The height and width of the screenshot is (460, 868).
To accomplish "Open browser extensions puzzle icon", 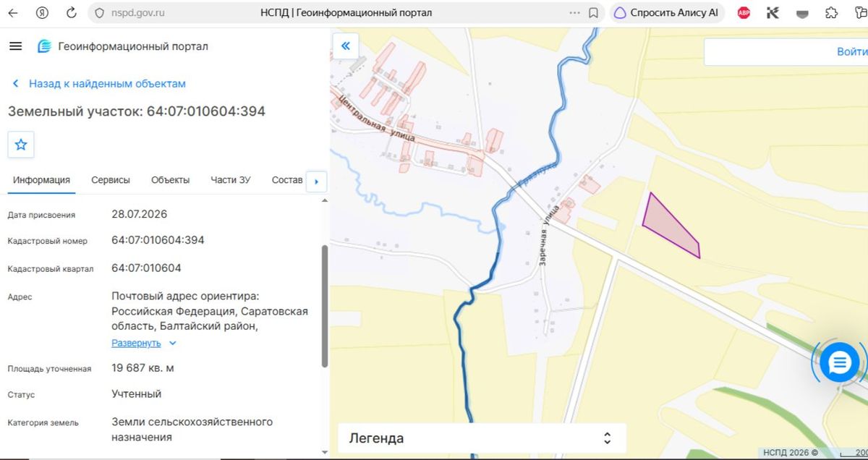I will coord(830,12).
